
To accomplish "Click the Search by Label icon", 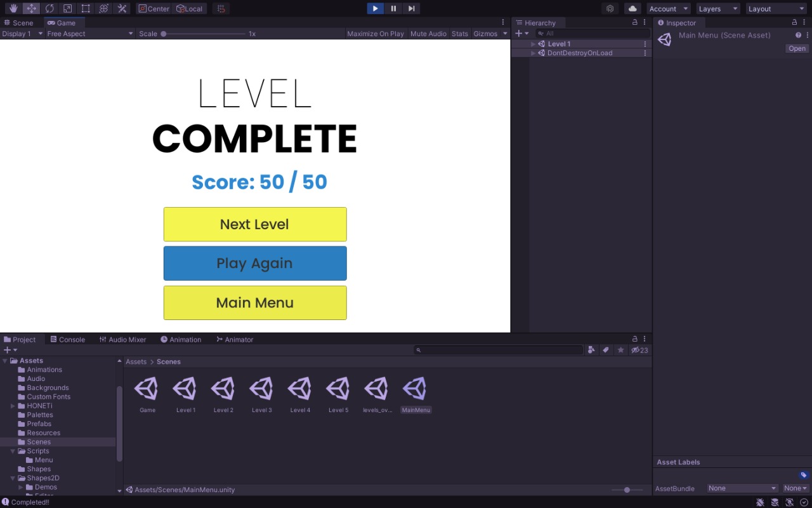I will 606,350.
